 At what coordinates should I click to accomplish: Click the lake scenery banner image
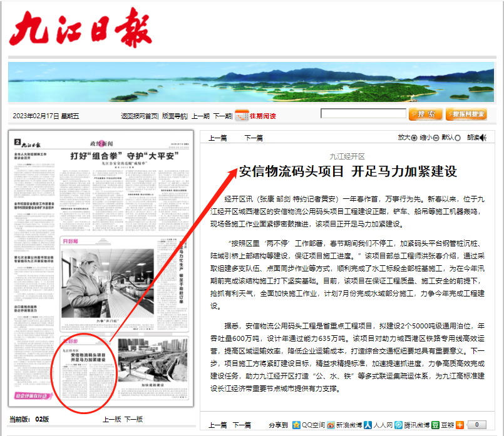coord(251,82)
